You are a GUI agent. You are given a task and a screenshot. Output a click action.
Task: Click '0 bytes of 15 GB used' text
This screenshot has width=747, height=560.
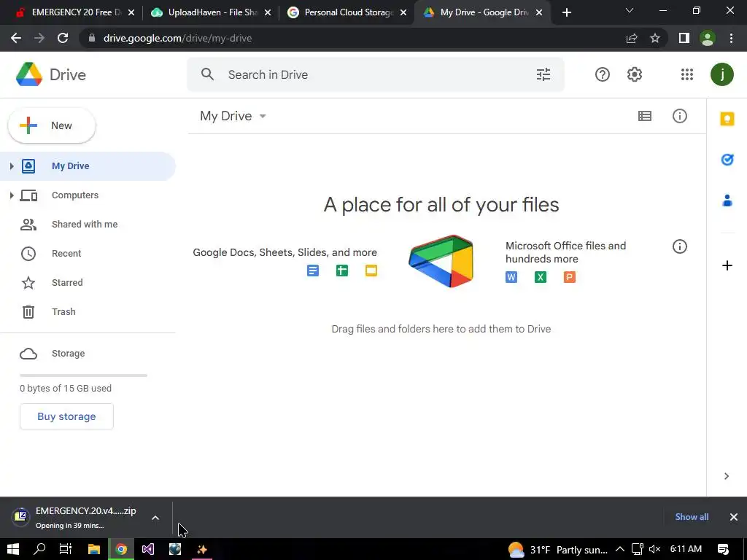(66, 388)
